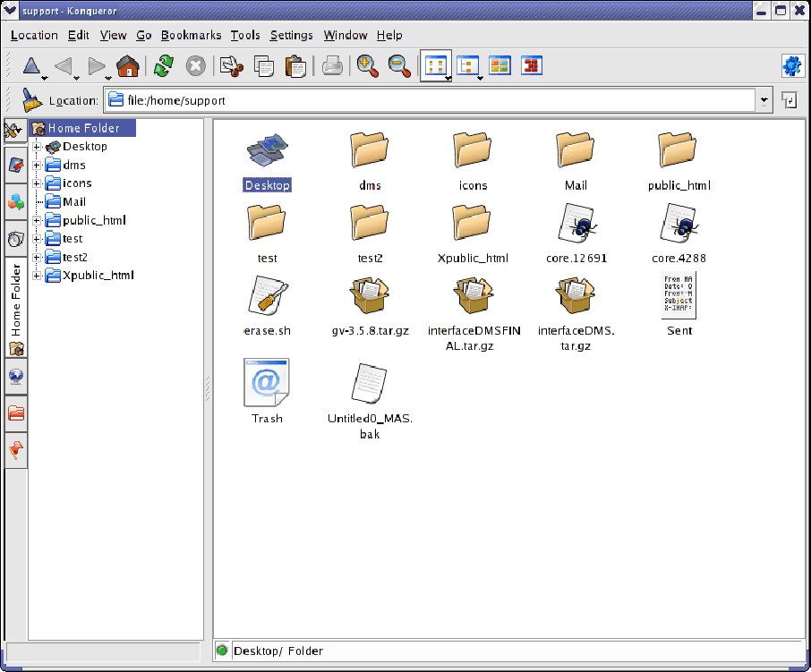Open the Help menu

click(x=389, y=35)
